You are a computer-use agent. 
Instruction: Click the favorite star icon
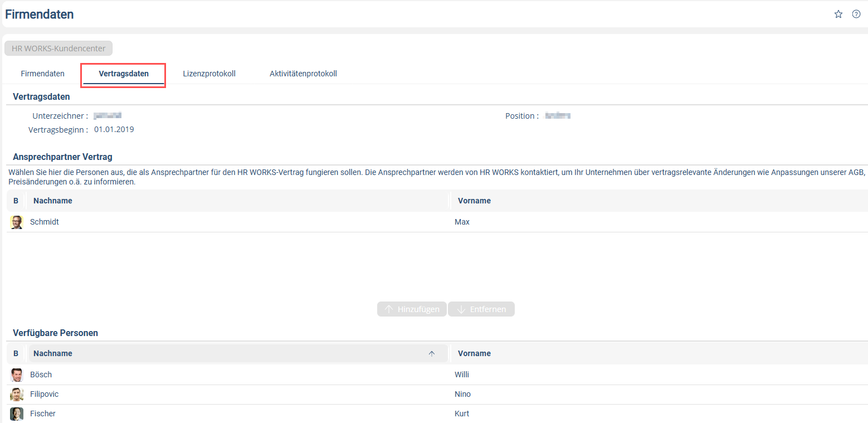(838, 14)
